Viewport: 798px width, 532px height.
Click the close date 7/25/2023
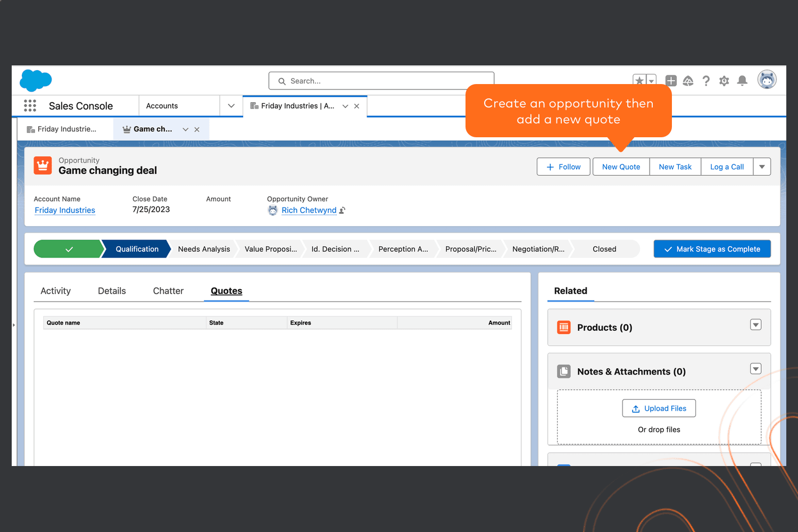point(151,210)
